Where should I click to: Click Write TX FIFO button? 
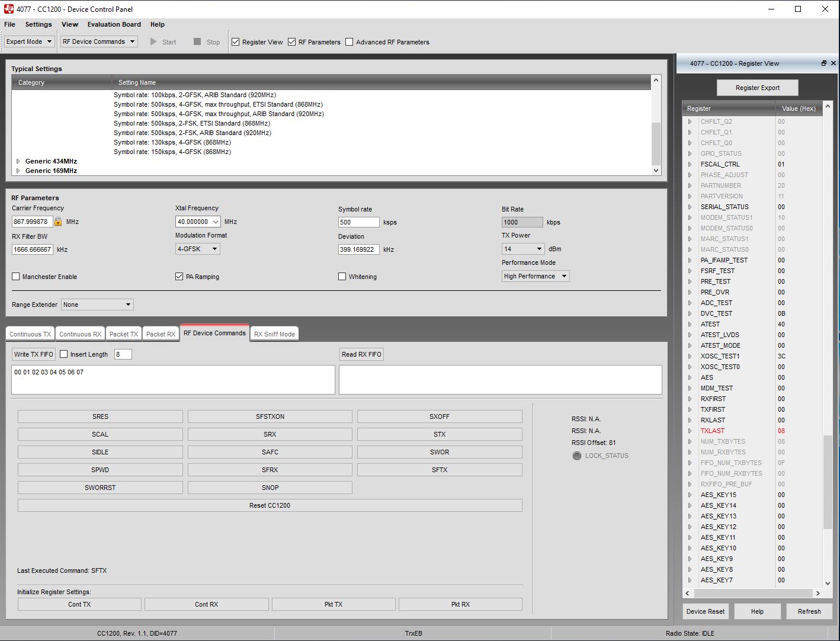[34, 354]
